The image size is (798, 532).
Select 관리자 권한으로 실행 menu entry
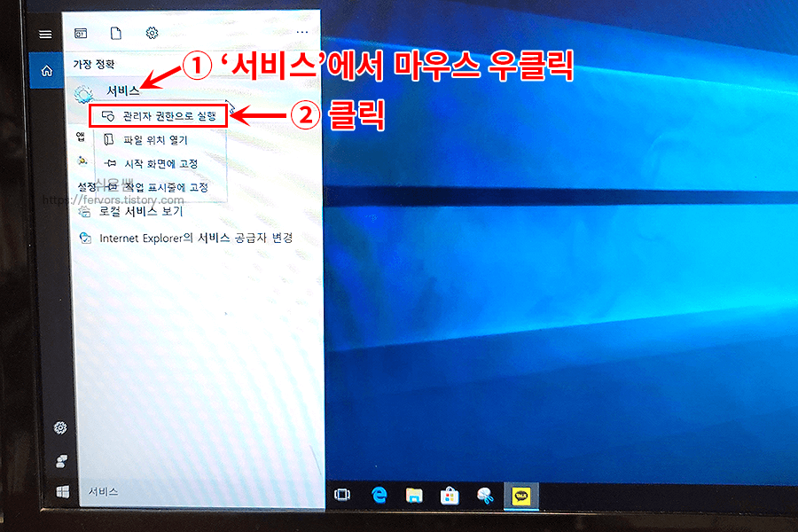pyautogui.click(x=159, y=116)
